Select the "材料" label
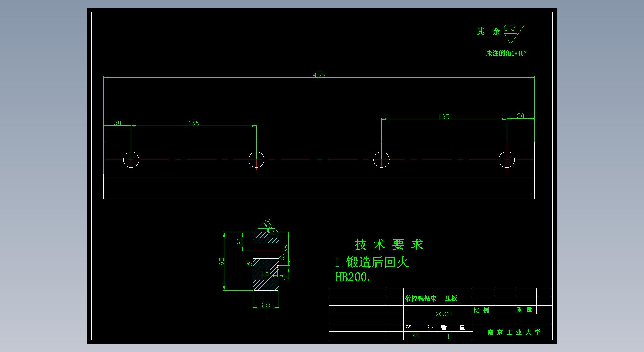Image resolution: width=644 pixels, height=352 pixels. tap(420, 327)
